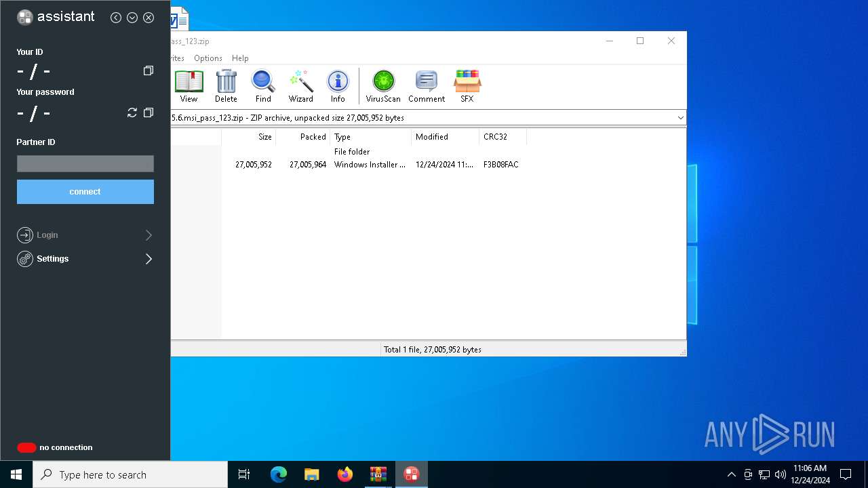Click the modified date 12/24/2024 cell
The image size is (868, 488).
444,165
